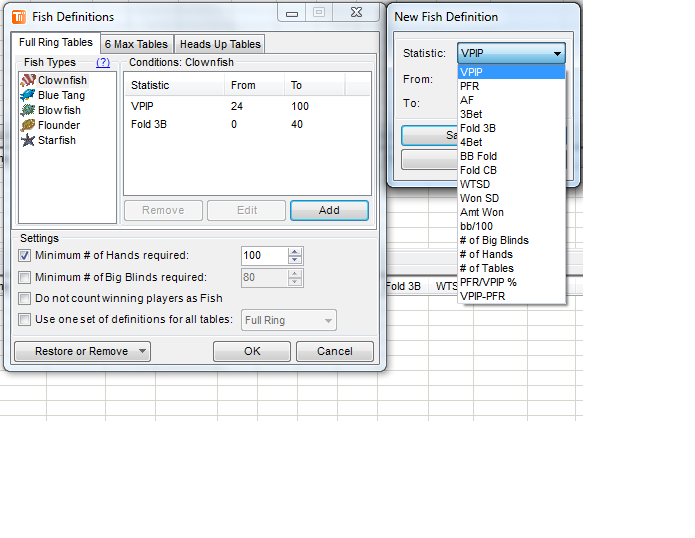695x538 pixels.
Task: Switch to Heads Up Tables tab
Action: tap(220, 44)
